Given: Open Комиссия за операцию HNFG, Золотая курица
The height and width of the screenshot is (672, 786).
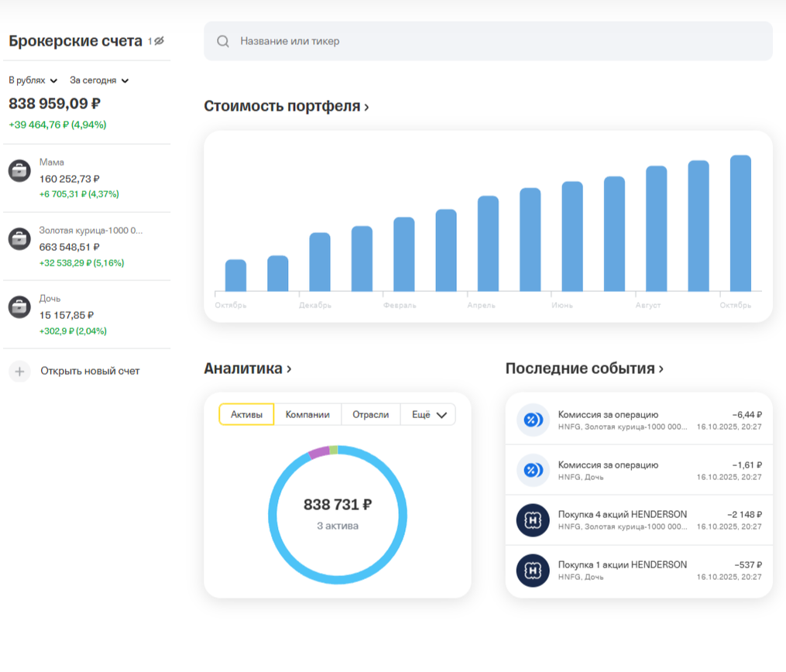Looking at the screenshot, I should point(639,420).
